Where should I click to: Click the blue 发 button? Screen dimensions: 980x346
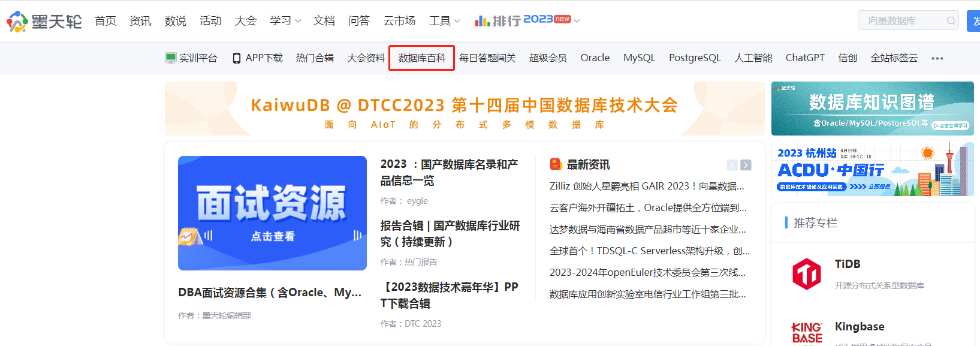coord(973,21)
